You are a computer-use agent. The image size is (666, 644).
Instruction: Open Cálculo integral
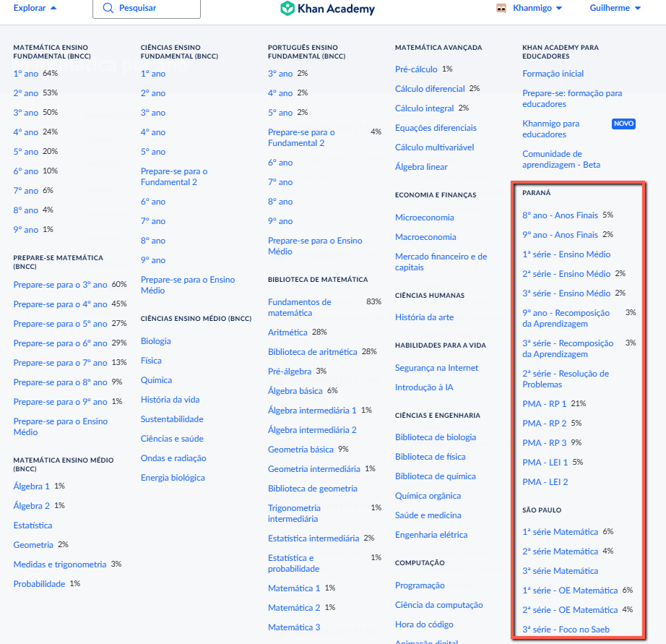point(424,108)
